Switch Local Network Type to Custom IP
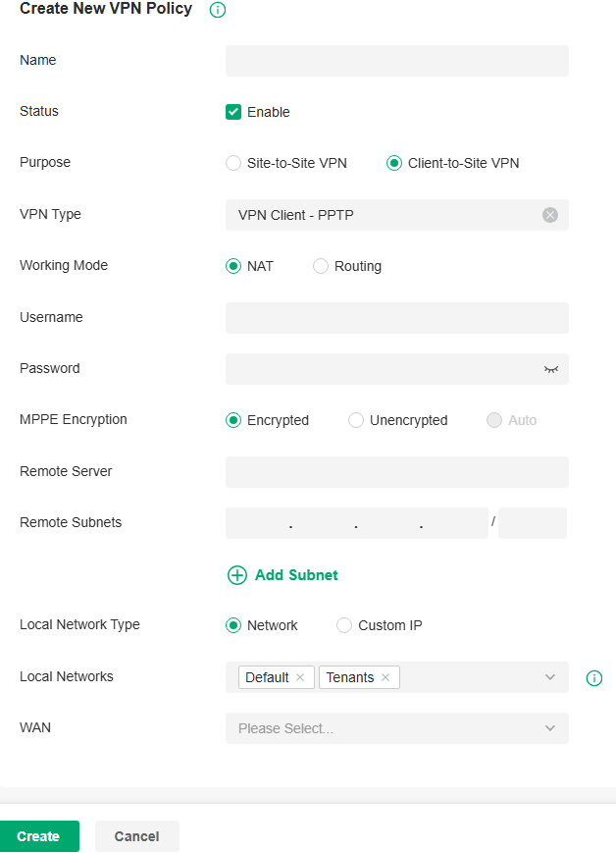The height and width of the screenshot is (853, 616). (x=344, y=625)
